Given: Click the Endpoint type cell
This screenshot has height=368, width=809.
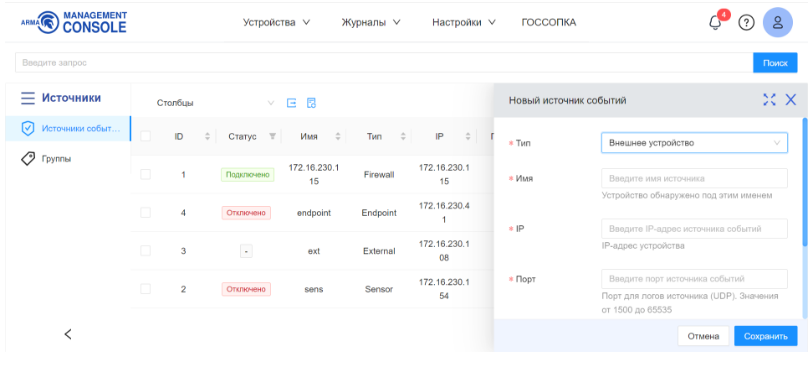Looking at the screenshot, I should point(379,213).
